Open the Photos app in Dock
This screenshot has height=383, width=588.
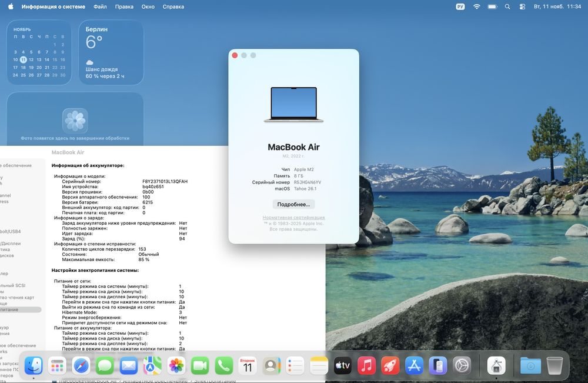point(176,365)
